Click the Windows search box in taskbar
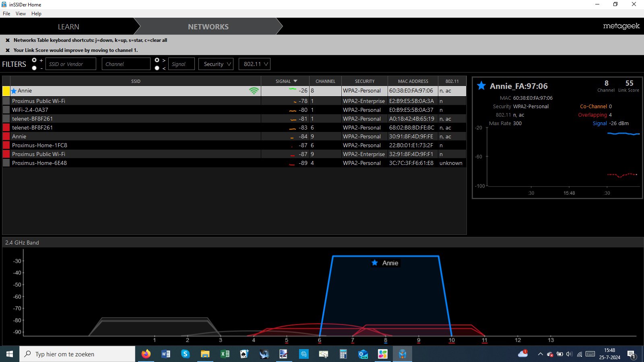 coord(77,354)
